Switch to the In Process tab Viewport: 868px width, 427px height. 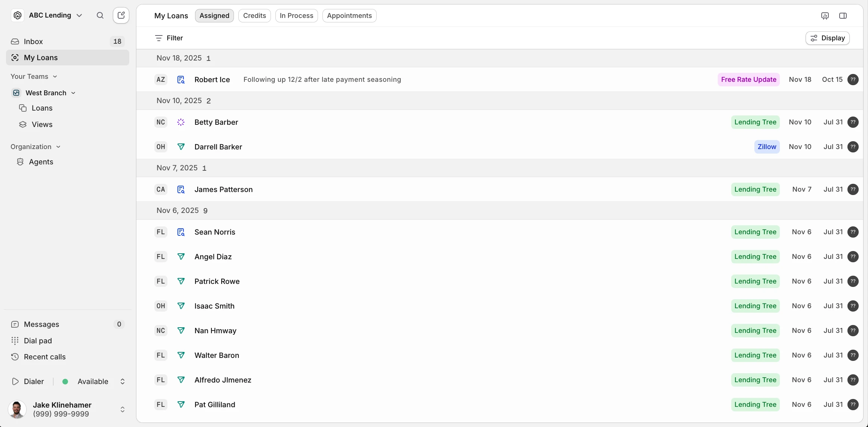coord(296,15)
